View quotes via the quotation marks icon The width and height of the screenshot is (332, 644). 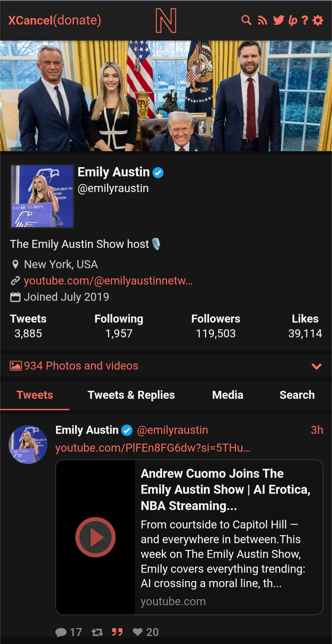[x=117, y=632]
